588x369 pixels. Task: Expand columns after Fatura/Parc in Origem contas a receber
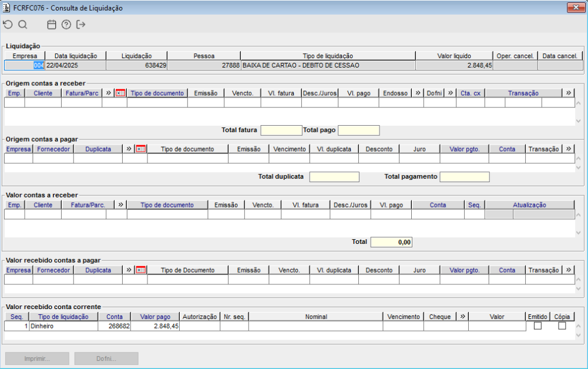click(108, 93)
